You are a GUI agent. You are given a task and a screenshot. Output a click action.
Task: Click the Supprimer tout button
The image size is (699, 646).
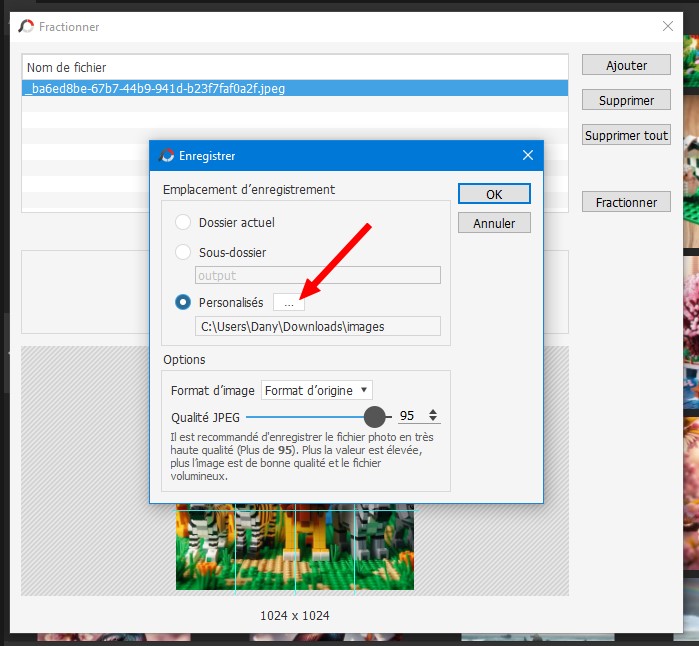pos(626,135)
